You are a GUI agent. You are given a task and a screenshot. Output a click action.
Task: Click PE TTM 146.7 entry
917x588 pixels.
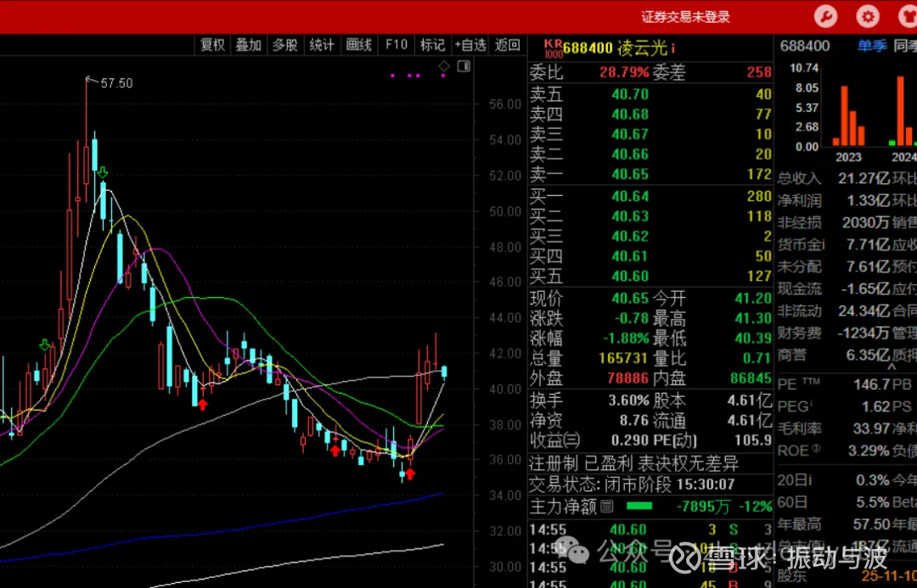[x=834, y=384]
